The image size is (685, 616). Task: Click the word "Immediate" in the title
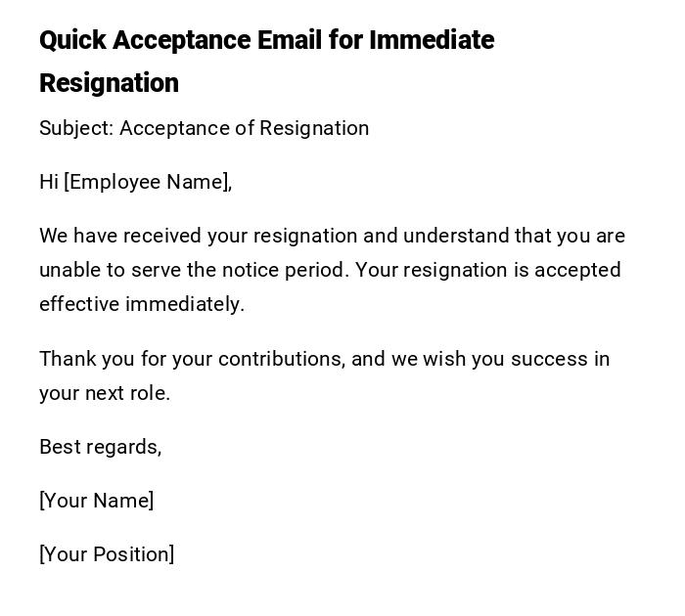(432, 40)
